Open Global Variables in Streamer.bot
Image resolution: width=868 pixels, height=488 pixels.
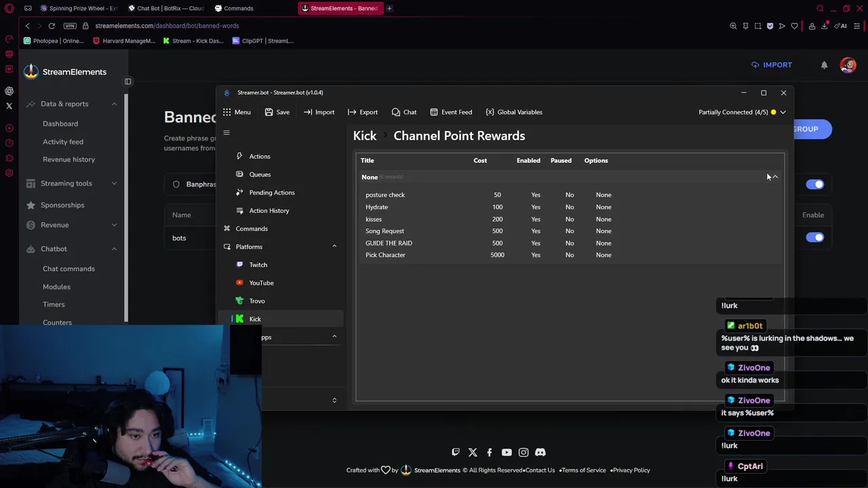tap(514, 112)
